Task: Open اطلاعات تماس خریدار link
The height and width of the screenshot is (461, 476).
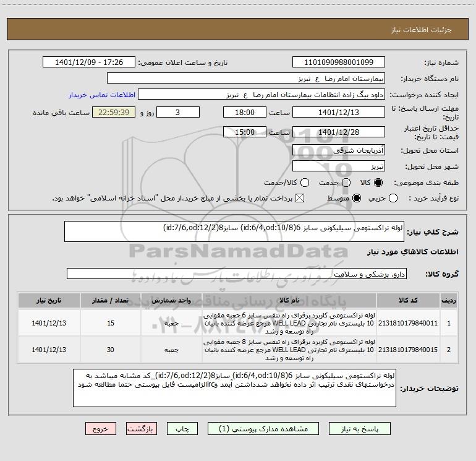Action: point(102,95)
